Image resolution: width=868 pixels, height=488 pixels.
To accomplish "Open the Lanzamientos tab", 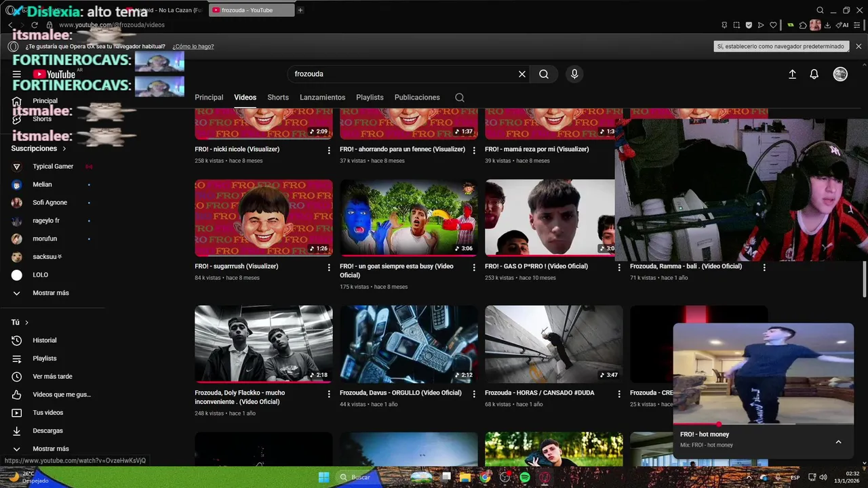I will pos(322,98).
